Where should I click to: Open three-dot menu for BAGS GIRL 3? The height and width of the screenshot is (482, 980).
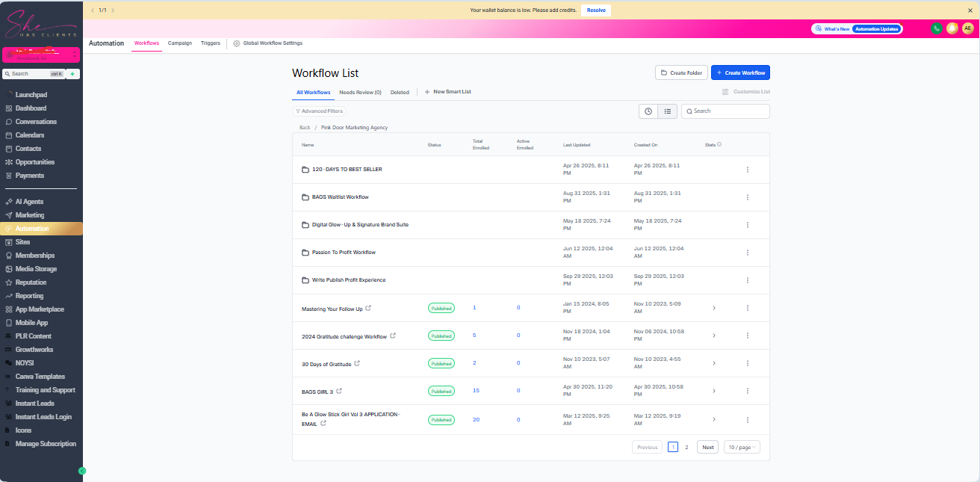(747, 391)
